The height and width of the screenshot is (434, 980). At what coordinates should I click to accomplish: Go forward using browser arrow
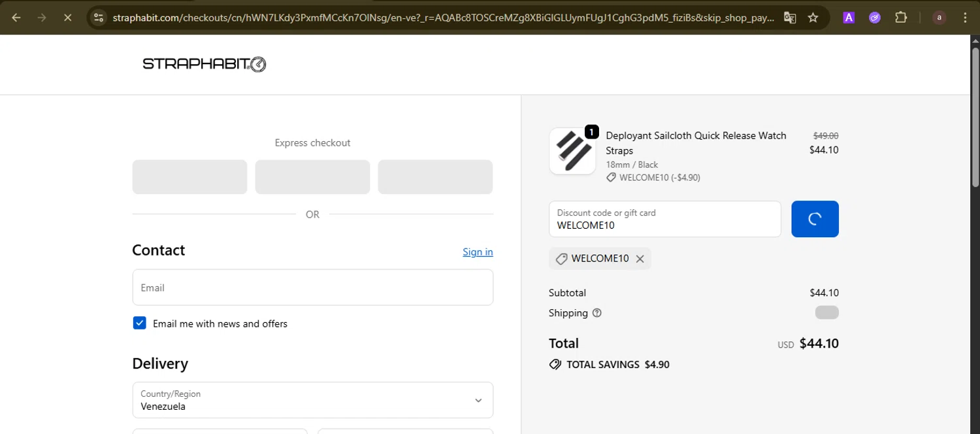tap(42, 18)
